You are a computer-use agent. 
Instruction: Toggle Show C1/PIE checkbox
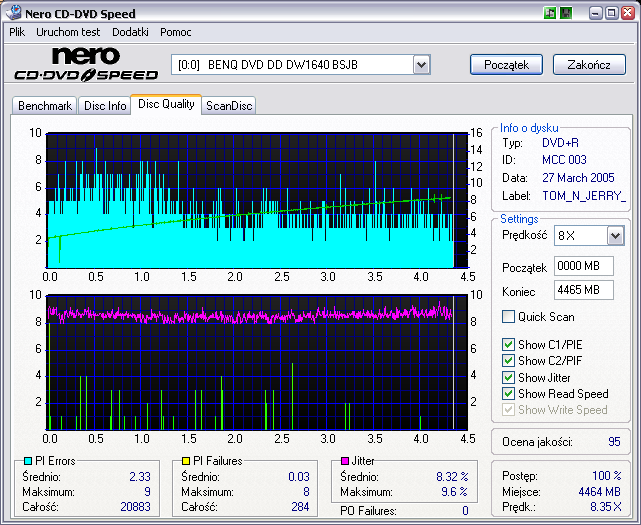(508, 344)
